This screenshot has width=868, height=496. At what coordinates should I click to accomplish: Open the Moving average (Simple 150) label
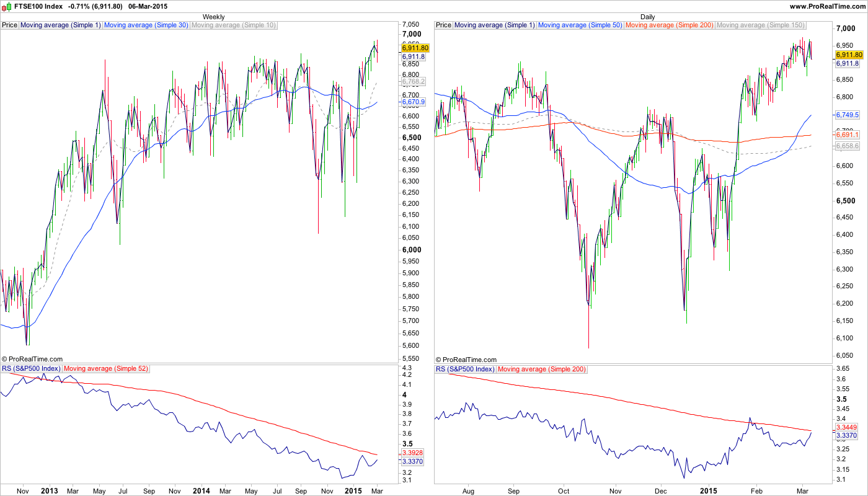pyautogui.click(x=761, y=25)
